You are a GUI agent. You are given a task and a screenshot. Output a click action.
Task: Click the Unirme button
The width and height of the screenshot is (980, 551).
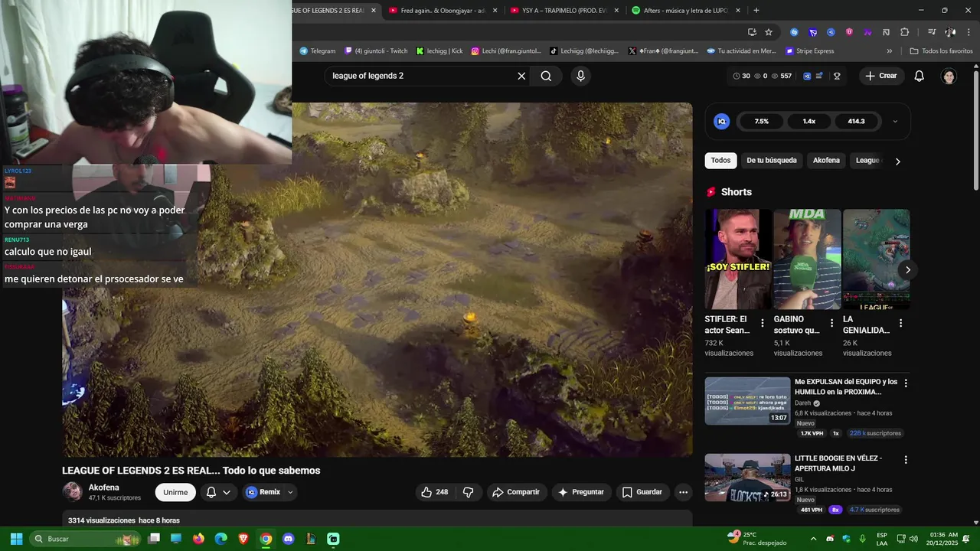click(x=175, y=492)
